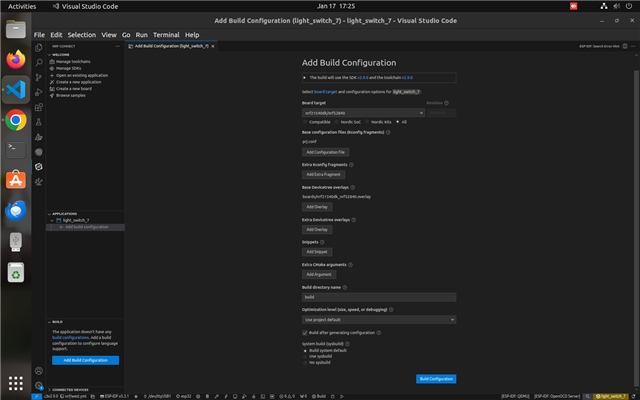The height and width of the screenshot is (400, 640).
Task: Open the Terminal menu
Action: click(166, 35)
